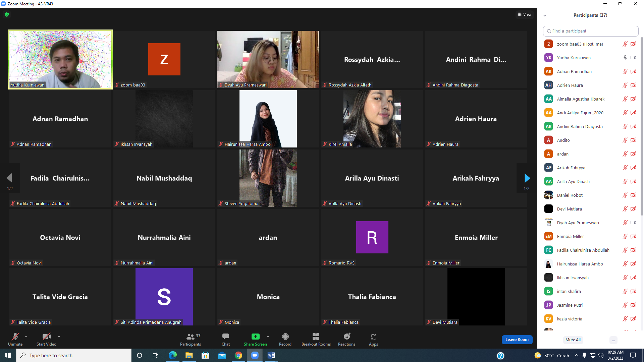Select Dyah Ayu Prameswari's video tile
The image size is (644, 362).
tap(268, 59)
